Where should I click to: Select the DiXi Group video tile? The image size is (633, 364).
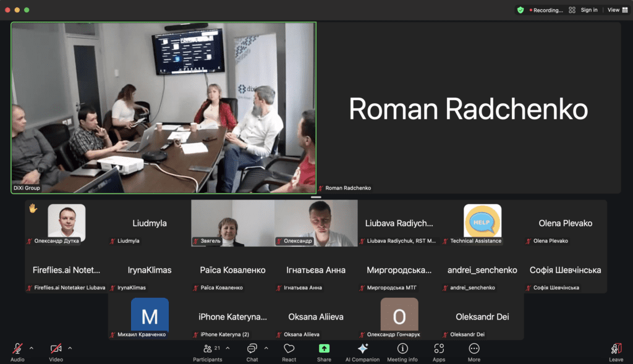point(163,108)
